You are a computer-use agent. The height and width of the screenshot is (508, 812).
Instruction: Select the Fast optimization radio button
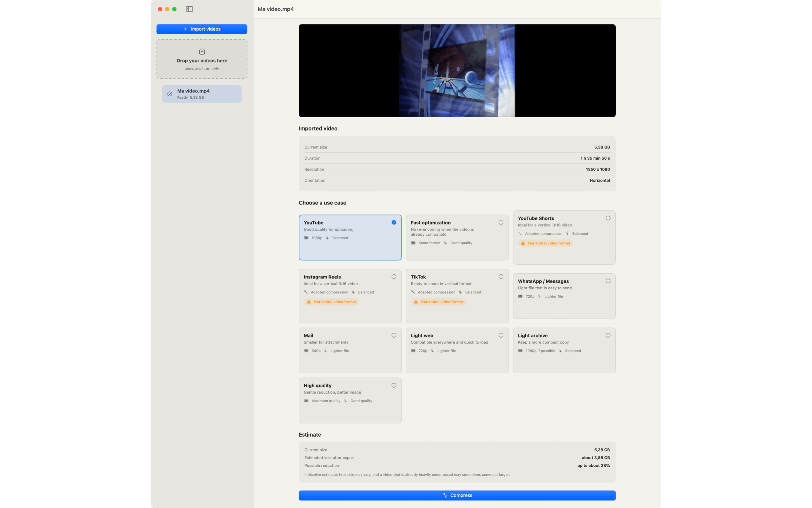[501, 223]
